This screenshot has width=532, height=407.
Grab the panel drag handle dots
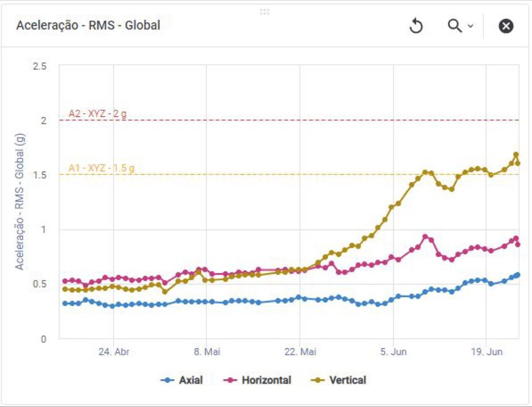click(264, 12)
